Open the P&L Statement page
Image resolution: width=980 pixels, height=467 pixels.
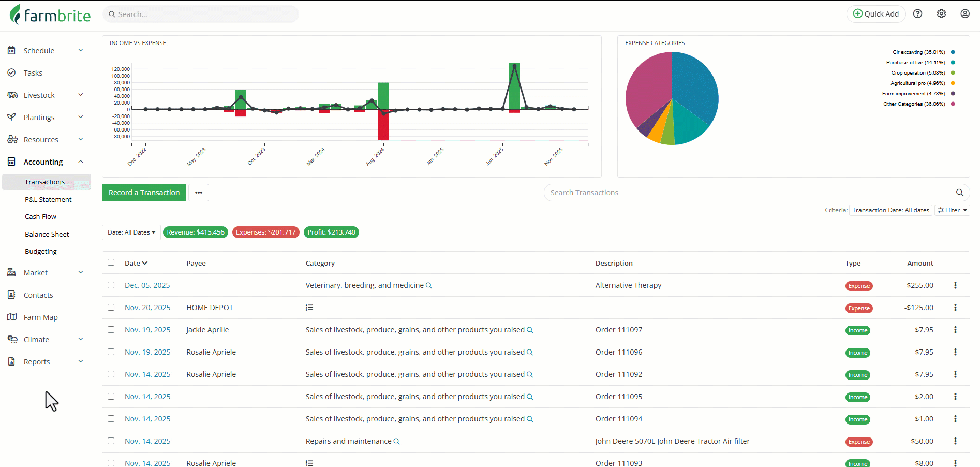[x=48, y=199]
